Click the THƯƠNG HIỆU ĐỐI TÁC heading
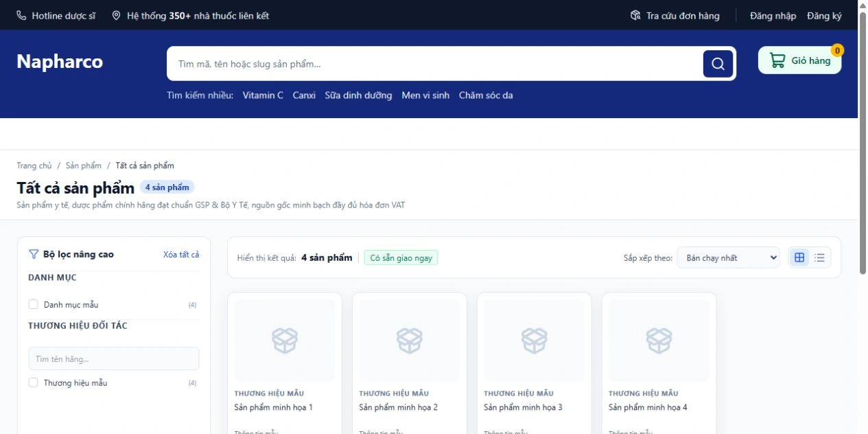The image size is (868, 434). click(x=78, y=325)
